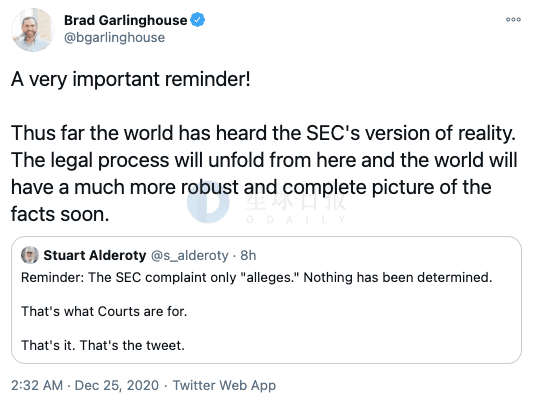Screen dimensions: 533x404
Task: Click the line mentioning SEC's version of reality
Action: coord(263,133)
